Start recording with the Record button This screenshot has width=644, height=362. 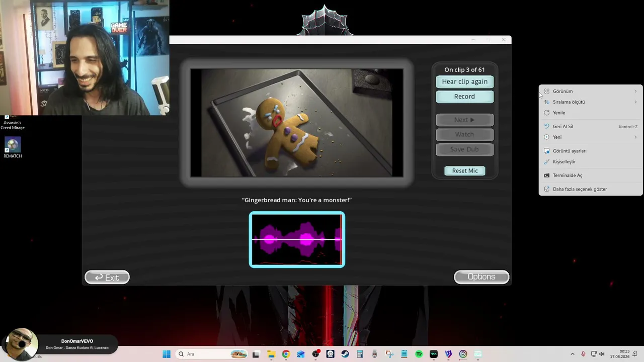(x=464, y=97)
